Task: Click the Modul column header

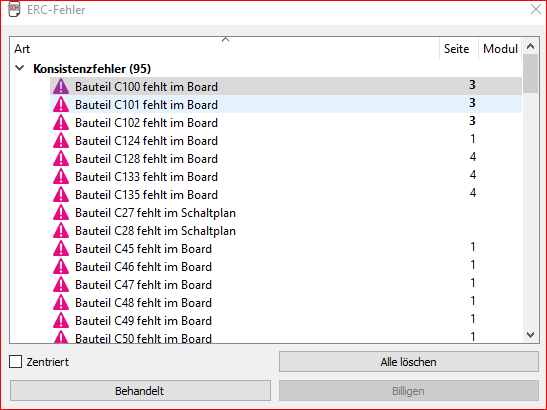Action: point(500,49)
